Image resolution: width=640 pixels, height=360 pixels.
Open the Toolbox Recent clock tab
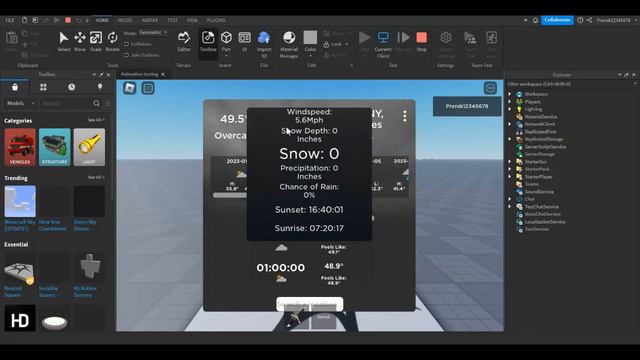coord(71,87)
